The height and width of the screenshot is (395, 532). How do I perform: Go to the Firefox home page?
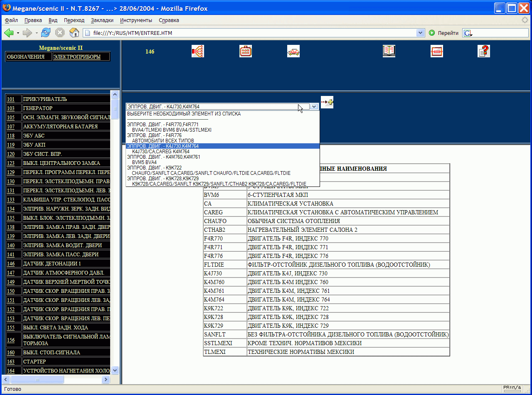[74, 33]
